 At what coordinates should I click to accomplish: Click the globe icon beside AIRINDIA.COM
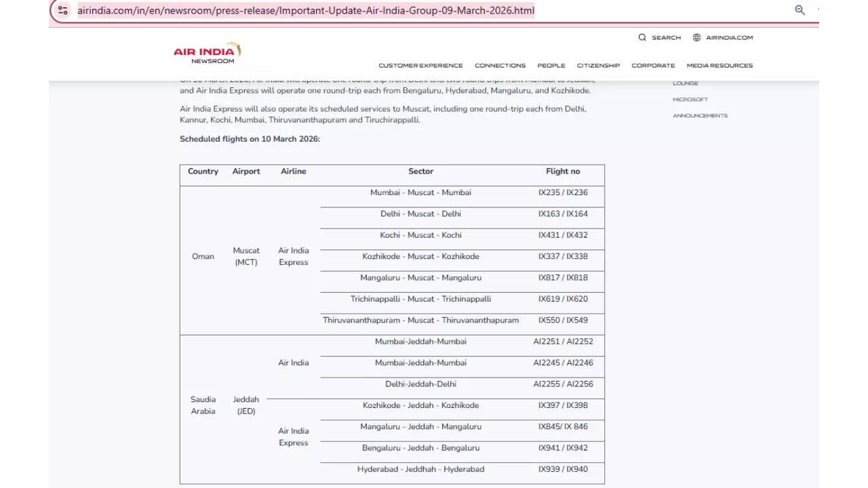(696, 37)
